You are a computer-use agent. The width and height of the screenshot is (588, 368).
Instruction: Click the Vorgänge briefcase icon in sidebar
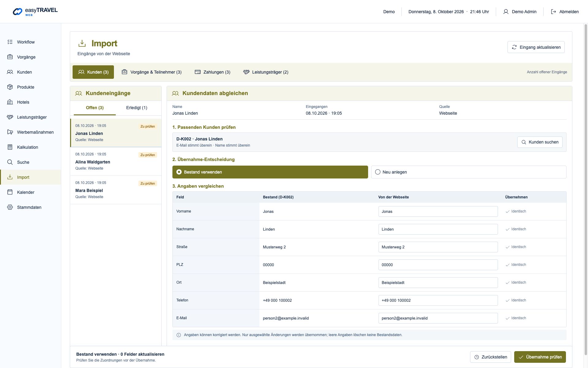click(10, 57)
